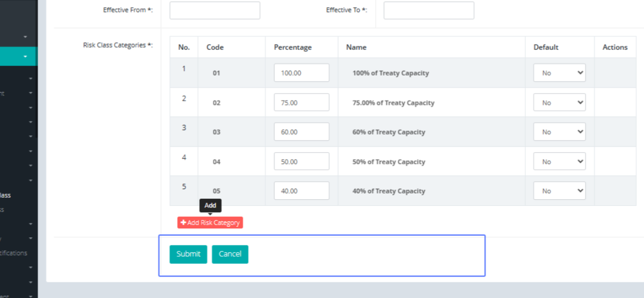Collapse the teal highlighted sidebar menu caret
The width and height of the screenshot is (644, 298).
click(25, 56)
